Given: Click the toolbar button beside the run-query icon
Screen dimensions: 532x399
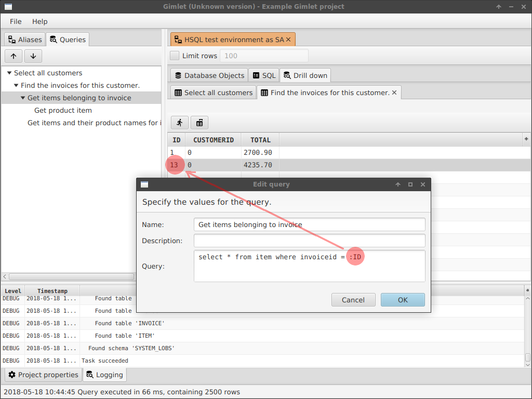Looking at the screenshot, I should tap(199, 123).
